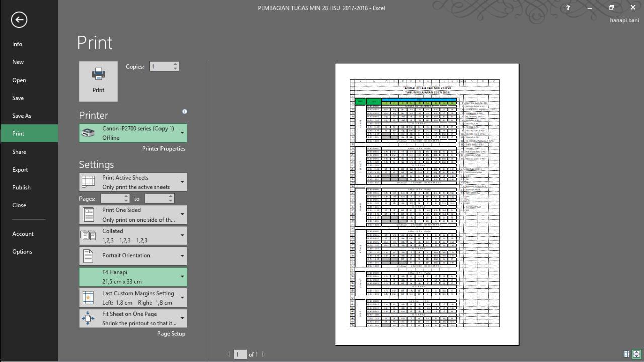
Task: Toggle the Zoom to Page icon
Action: click(x=636, y=354)
